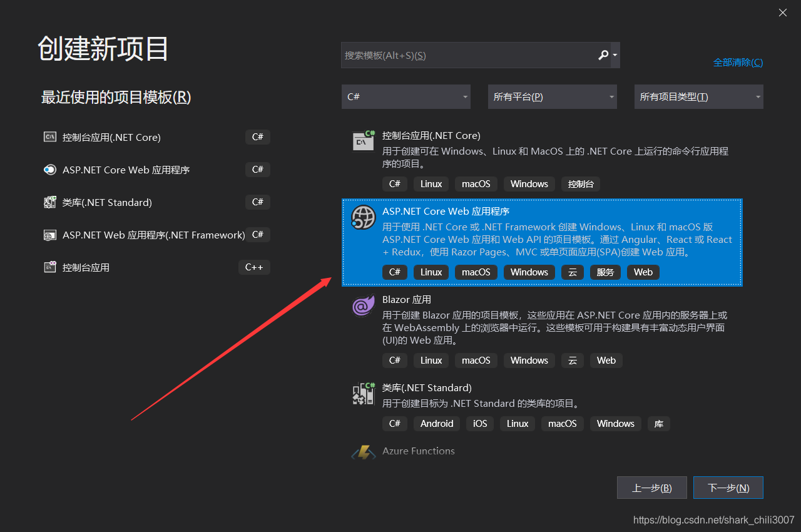This screenshot has width=801, height=532.
Task: Click the console app icon in recent templates
Action: (50, 137)
